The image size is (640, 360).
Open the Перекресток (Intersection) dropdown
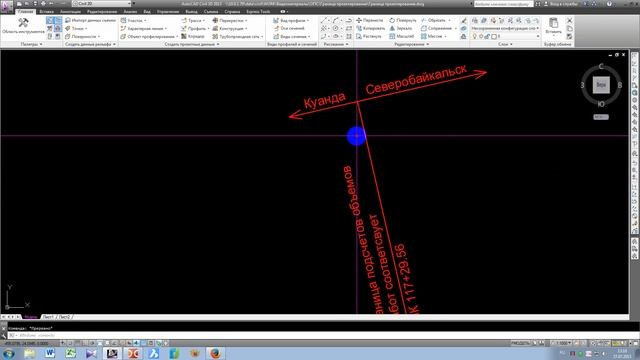tap(230, 20)
